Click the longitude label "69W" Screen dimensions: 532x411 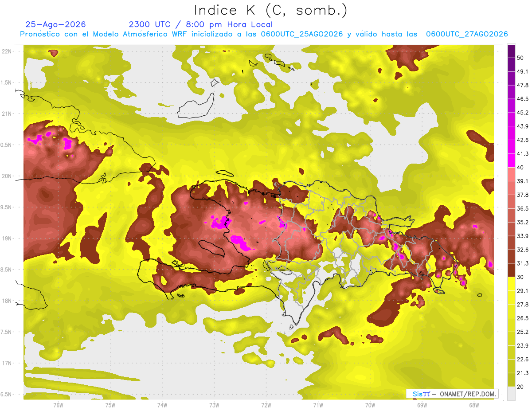tap(422, 405)
